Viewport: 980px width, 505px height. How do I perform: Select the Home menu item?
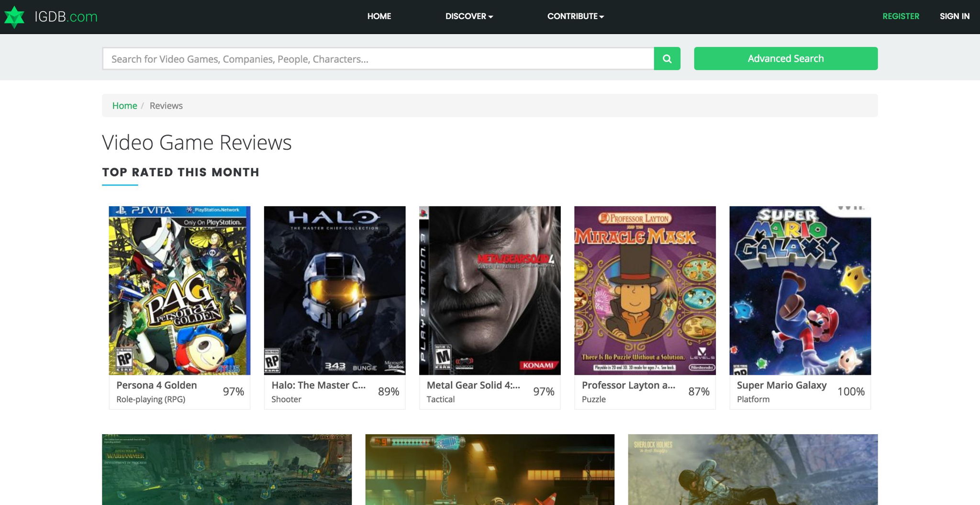[x=379, y=16]
